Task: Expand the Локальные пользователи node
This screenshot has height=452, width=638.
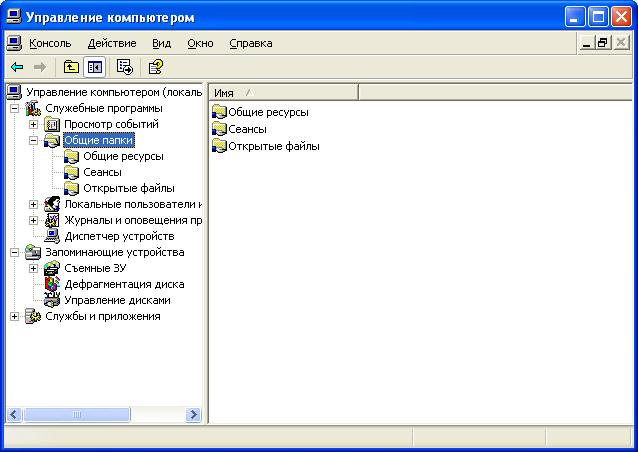Action: coord(33,204)
